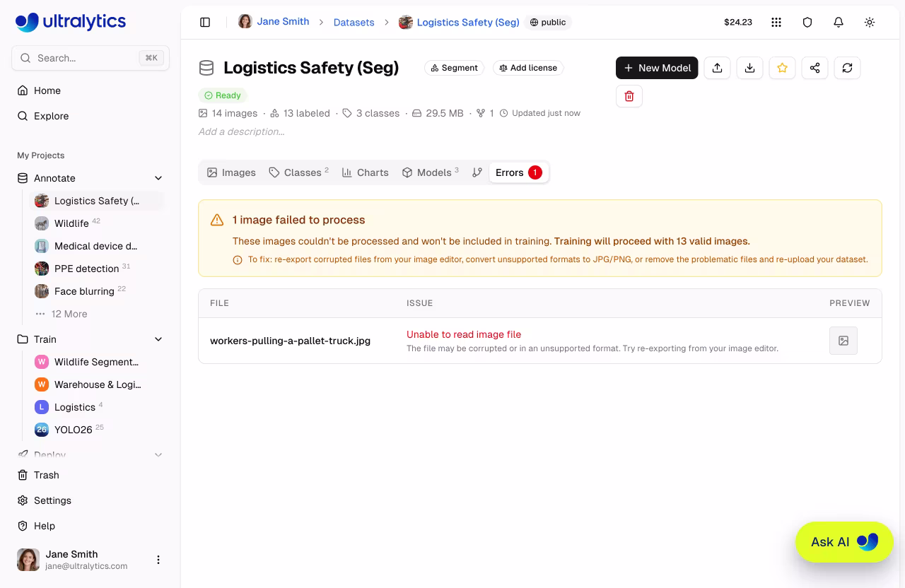Click the warning triangle icon in alert

[x=217, y=220]
